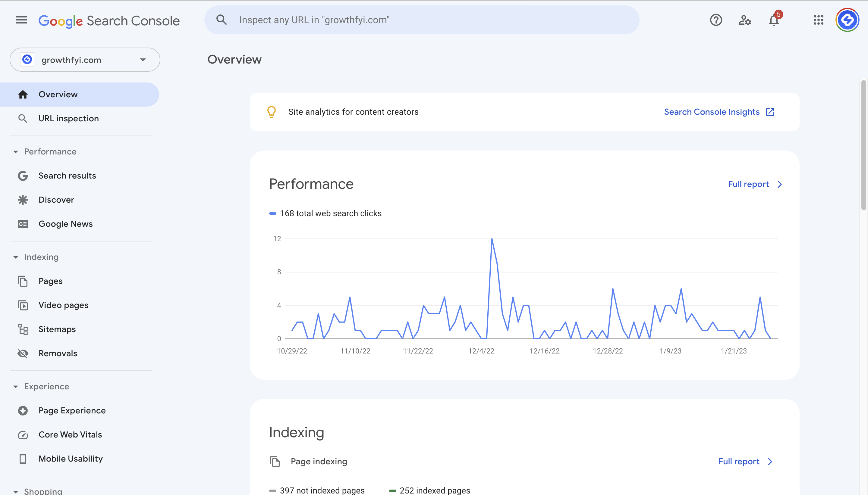Open the URL inspection tool

click(68, 118)
